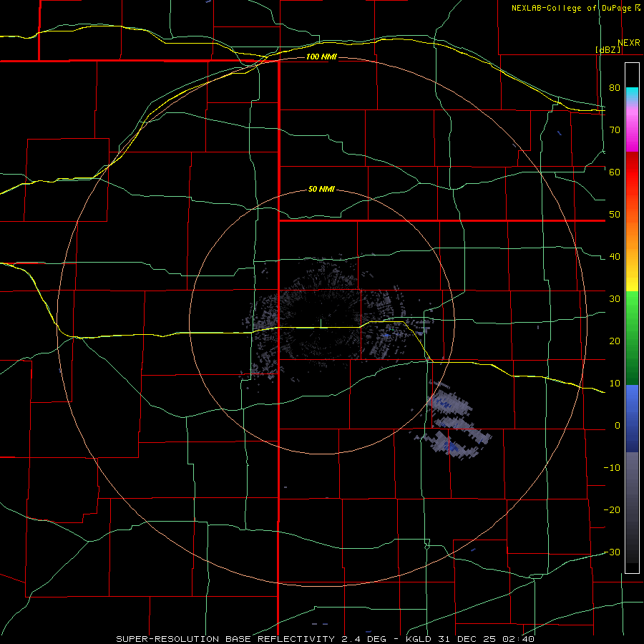This screenshot has height=644, width=644.
Task: Click the 80 dBZ scale label
Action: tap(615, 87)
